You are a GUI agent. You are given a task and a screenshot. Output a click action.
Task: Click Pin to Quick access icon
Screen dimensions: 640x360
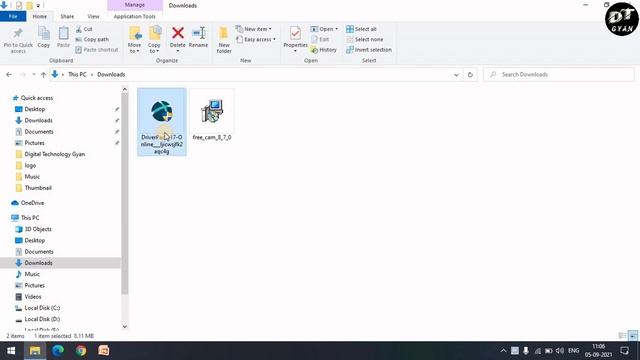[x=18, y=33]
